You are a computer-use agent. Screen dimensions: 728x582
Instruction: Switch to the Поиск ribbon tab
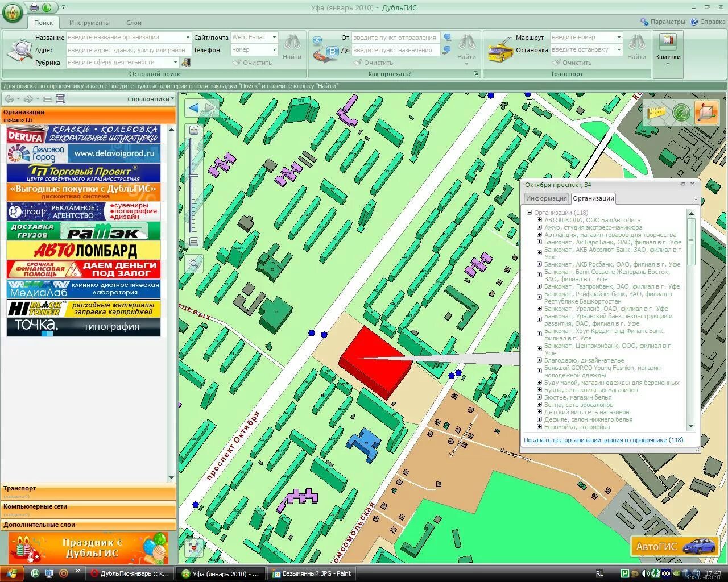point(43,23)
